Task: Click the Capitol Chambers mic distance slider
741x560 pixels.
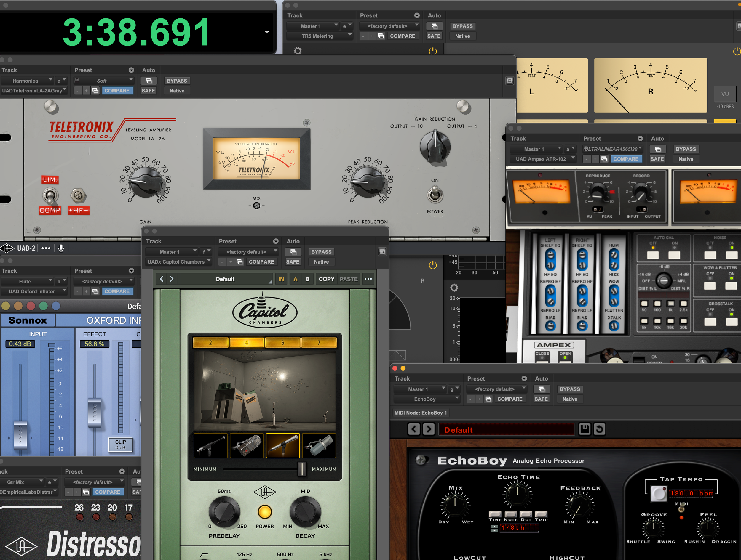Action: point(301,469)
